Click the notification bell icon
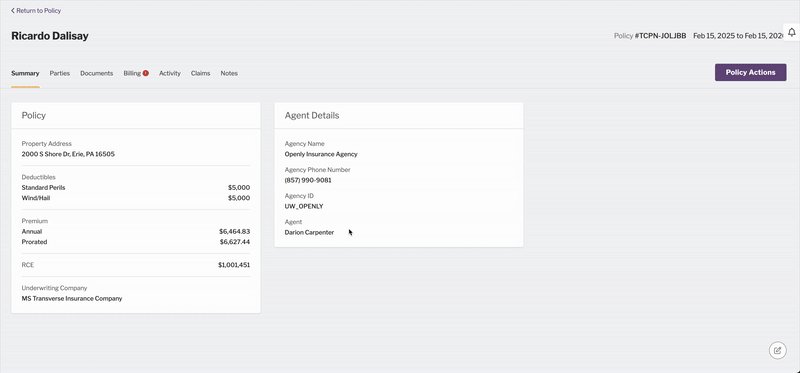This screenshot has height=373, width=800. (791, 32)
